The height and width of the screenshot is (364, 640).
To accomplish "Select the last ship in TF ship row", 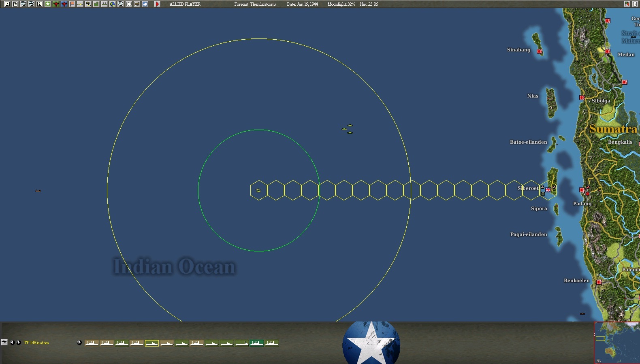I will [272, 343].
